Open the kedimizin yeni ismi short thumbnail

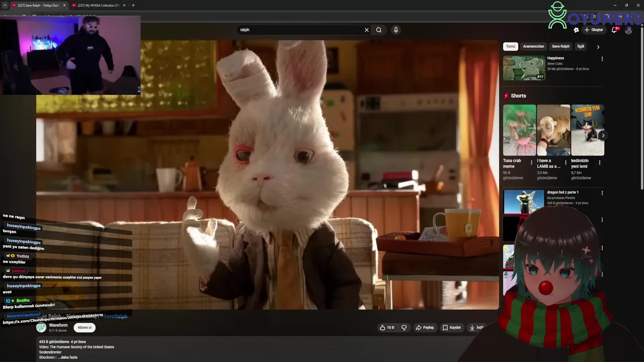point(588,130)
